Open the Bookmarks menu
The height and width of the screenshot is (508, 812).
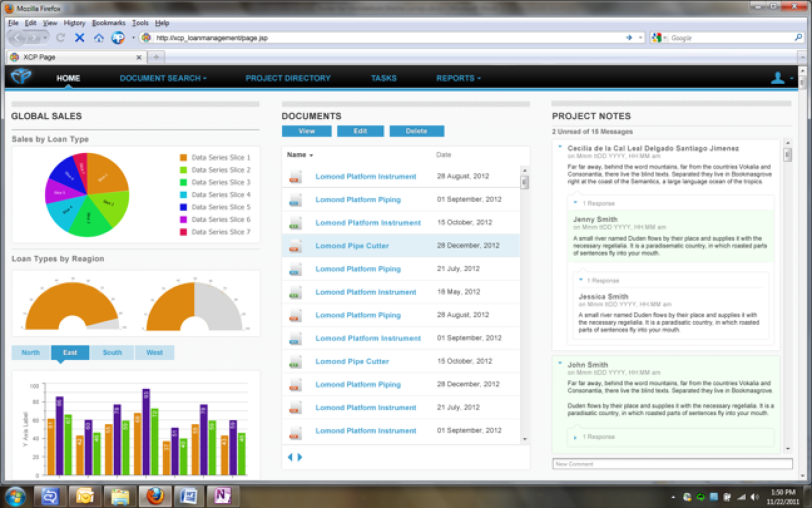(x=109, y=23)
